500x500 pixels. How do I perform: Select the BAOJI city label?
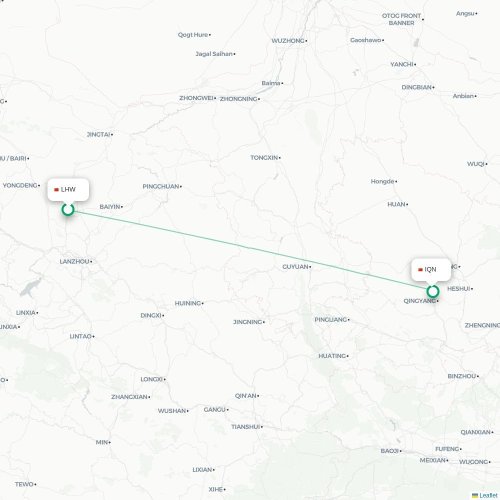tap(390, 451)
